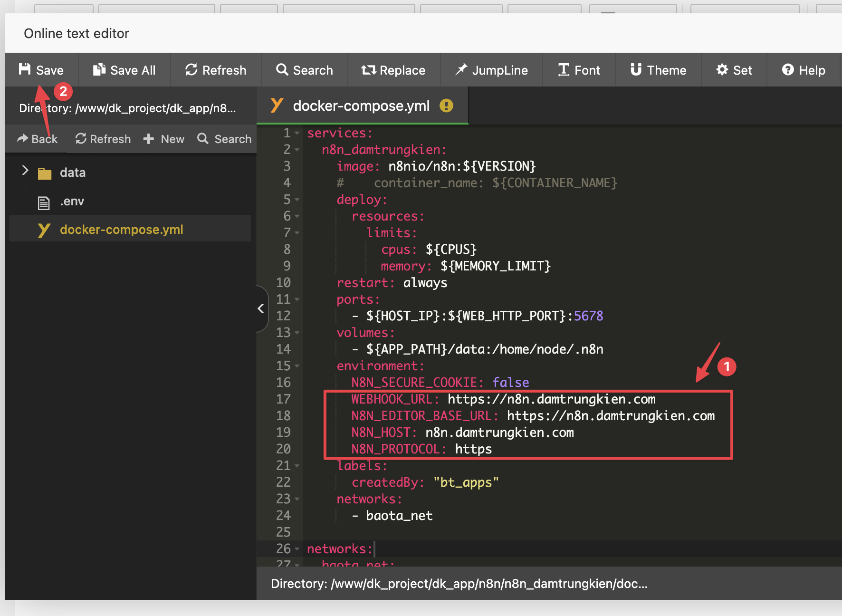Viewport: 842px width, 616px height.
Task: Click the Theme magnet icon
Action: (x=636, y=69)
